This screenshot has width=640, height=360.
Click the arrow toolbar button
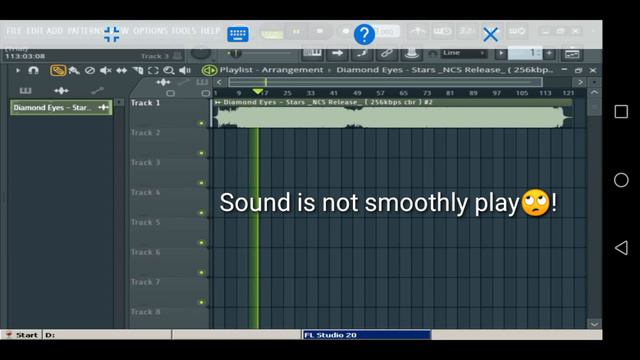(337, 53)
